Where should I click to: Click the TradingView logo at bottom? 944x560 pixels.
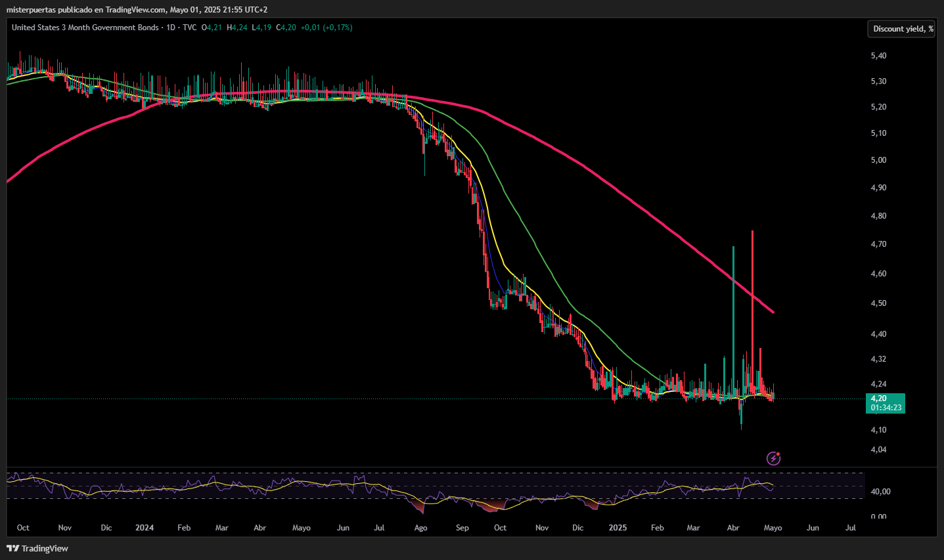click(37, 548)
